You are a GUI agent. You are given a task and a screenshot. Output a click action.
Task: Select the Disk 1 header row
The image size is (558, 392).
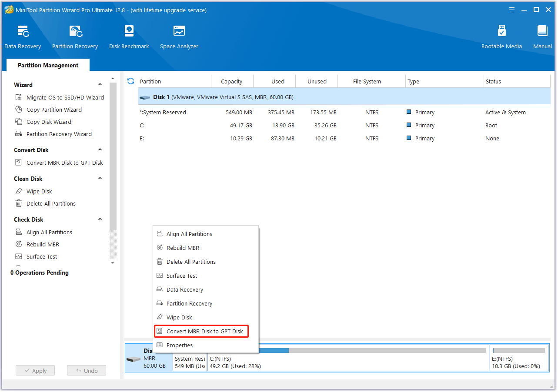pyautogui.click(x=344, y=97)
